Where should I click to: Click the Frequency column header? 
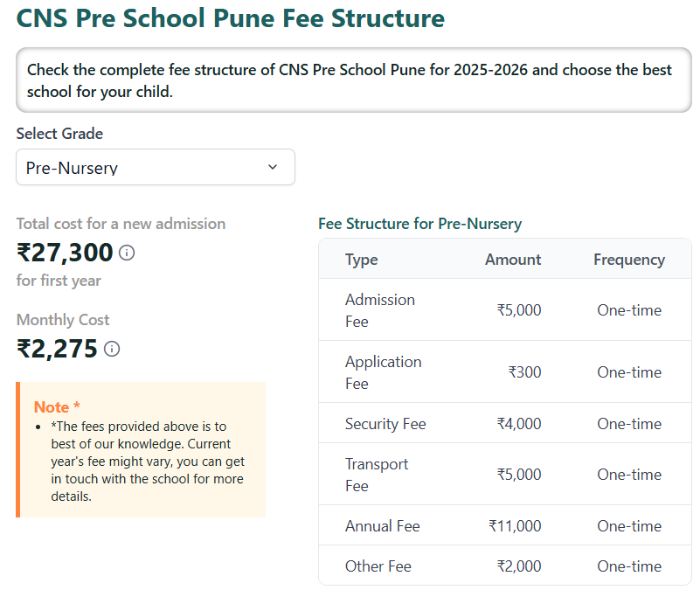coord(629,259)
